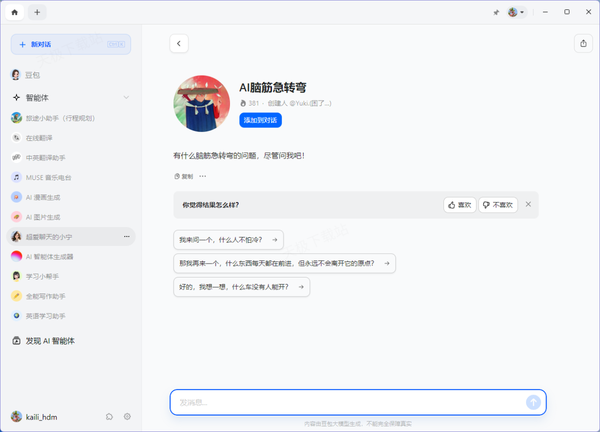Click the share icon at top right
The height and width of the screenshot is (432, 600).
coord(583,43)
